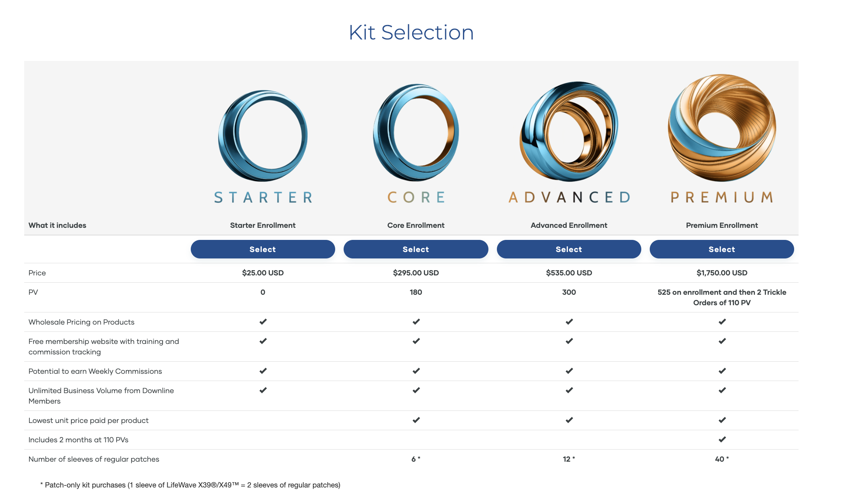Screen dimensions: 851x504
Task: Click the Kit Selection heading
Action: pyautogui.click(x=411, y=33)
